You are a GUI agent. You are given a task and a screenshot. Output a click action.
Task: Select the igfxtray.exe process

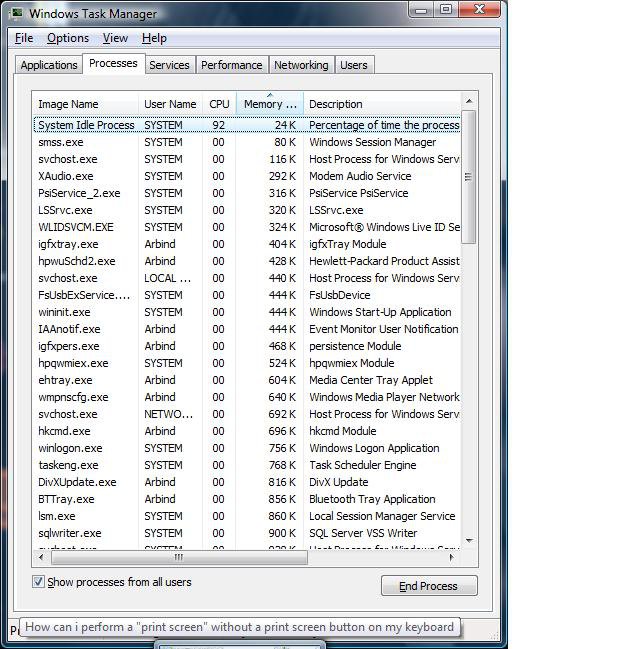tap(247, 244)
